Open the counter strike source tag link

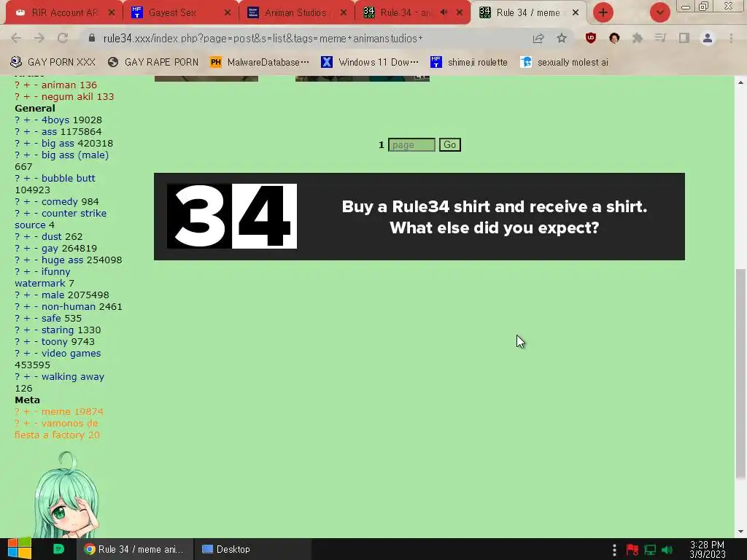click(61, 219)
